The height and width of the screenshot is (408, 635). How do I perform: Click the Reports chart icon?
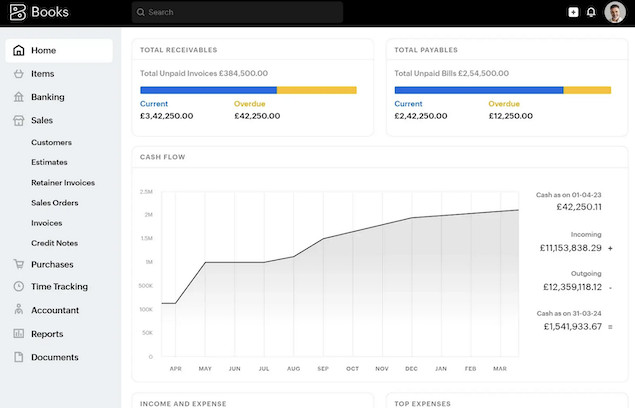(x=18, y=334)
